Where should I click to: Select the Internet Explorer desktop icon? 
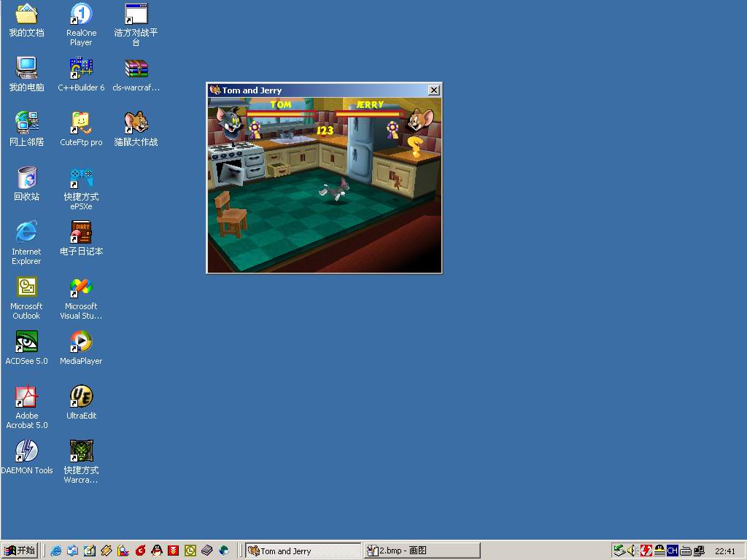tap(27, 243)
